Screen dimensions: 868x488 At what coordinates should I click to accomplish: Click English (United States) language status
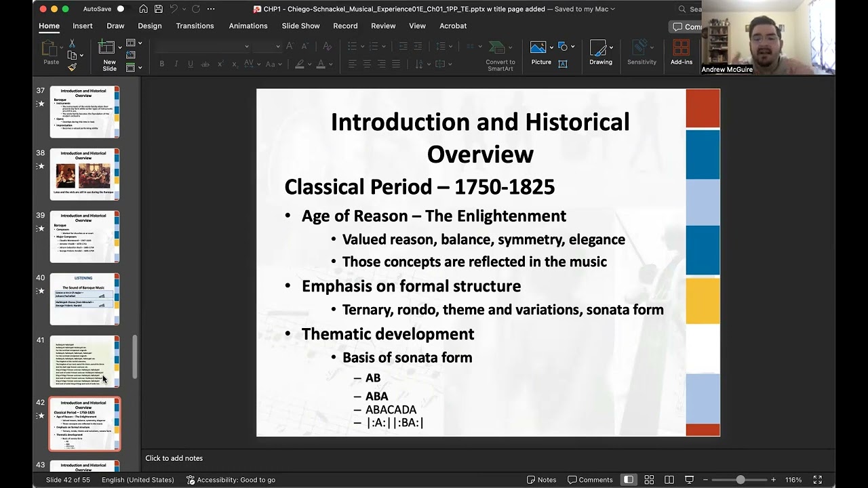[x=138, y=479]
